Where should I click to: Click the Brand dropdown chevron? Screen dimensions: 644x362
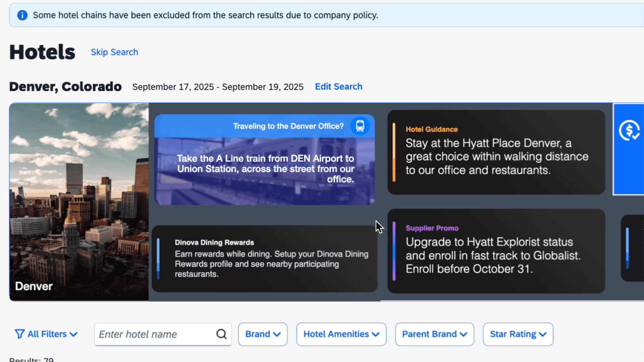[x=277, y=335]
